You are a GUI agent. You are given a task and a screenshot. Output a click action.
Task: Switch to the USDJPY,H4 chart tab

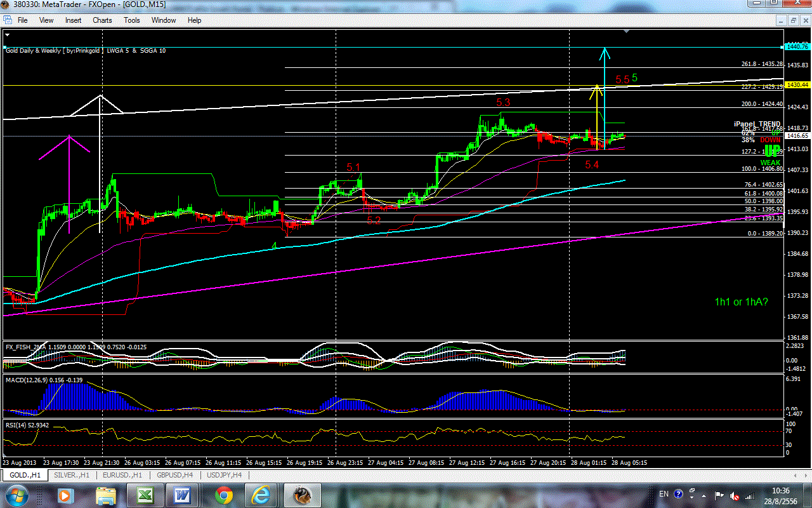click(225, 475)
